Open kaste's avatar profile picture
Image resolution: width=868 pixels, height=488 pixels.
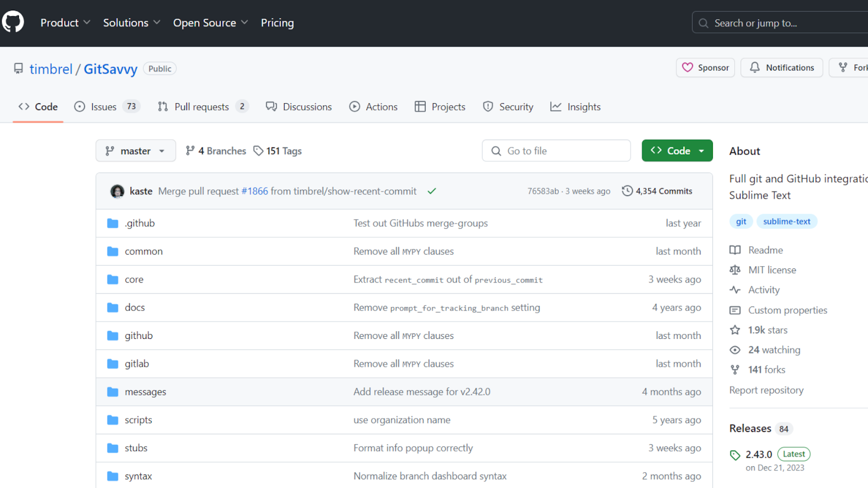click(x=117, y=191)
